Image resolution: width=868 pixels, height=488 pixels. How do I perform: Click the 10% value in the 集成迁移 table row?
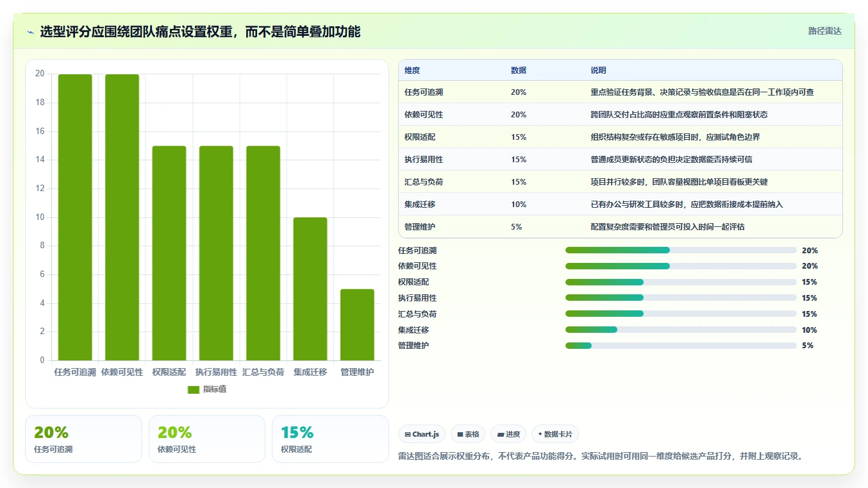coord(519,205)
